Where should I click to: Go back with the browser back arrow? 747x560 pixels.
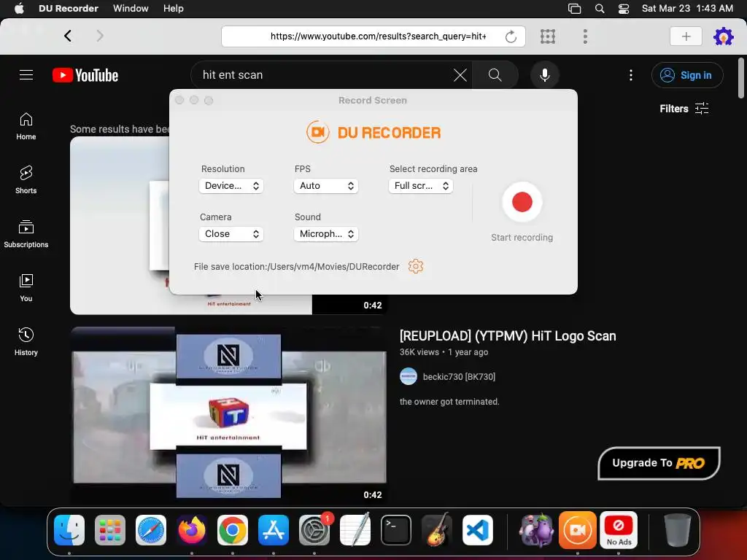coord(68,36)
